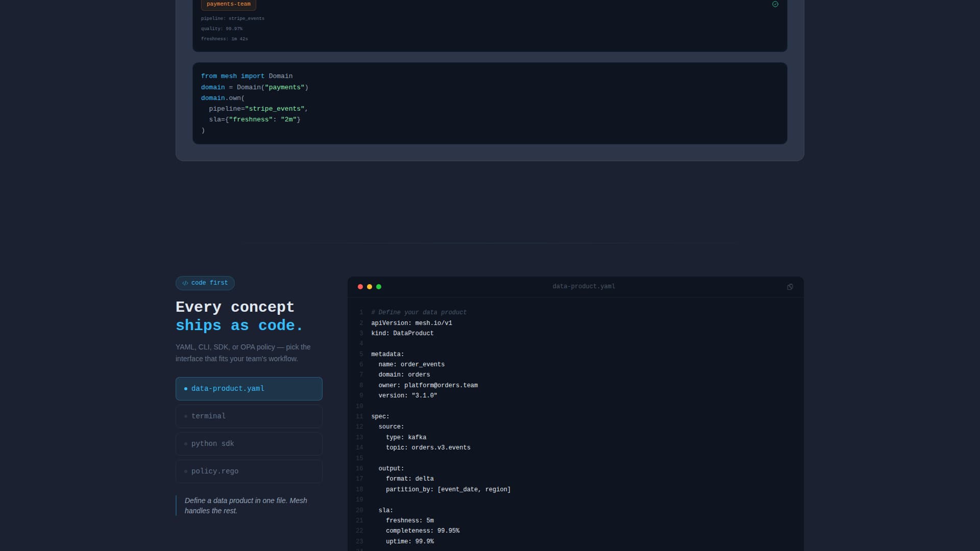
Task: Click the 'kind: DataProduct' line
Action: pyautogui.click(x=402, y=333)
